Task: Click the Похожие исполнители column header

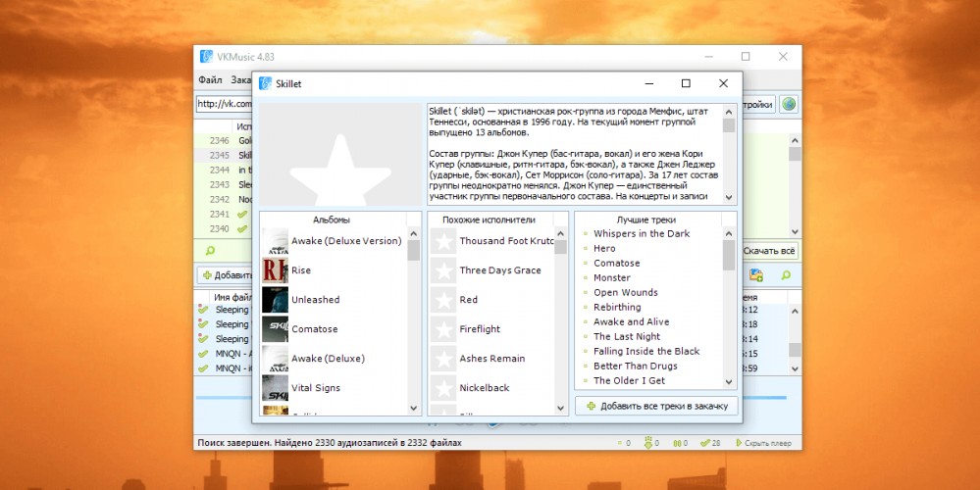Action: (x=489, y=220)
